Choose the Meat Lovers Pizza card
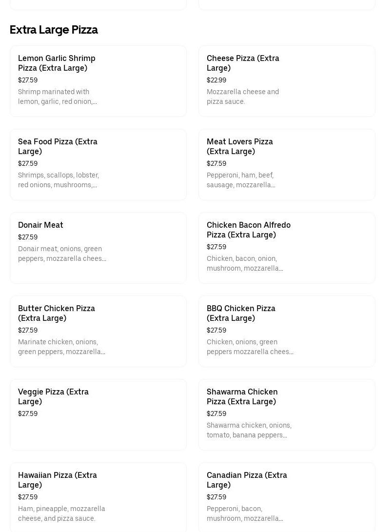Viewport: 392px width, 532px height. pyautogui.click(x=287, y=164)
